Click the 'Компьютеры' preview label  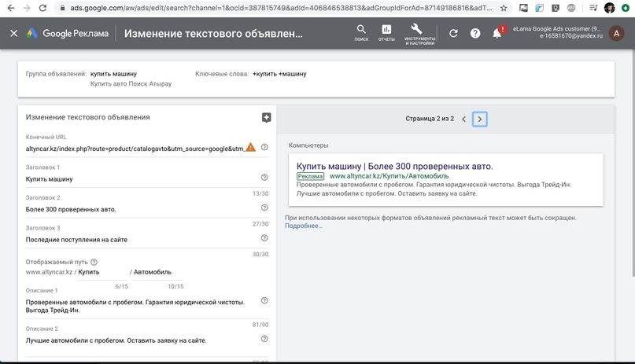[x=308, y=145]
